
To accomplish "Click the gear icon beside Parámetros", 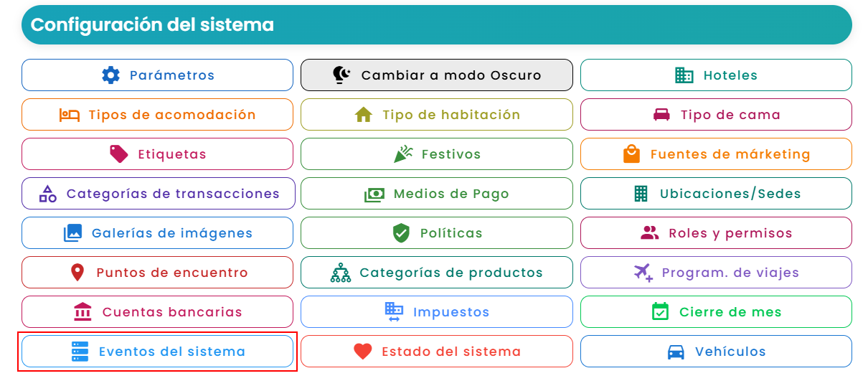I will tap(110, 75).
